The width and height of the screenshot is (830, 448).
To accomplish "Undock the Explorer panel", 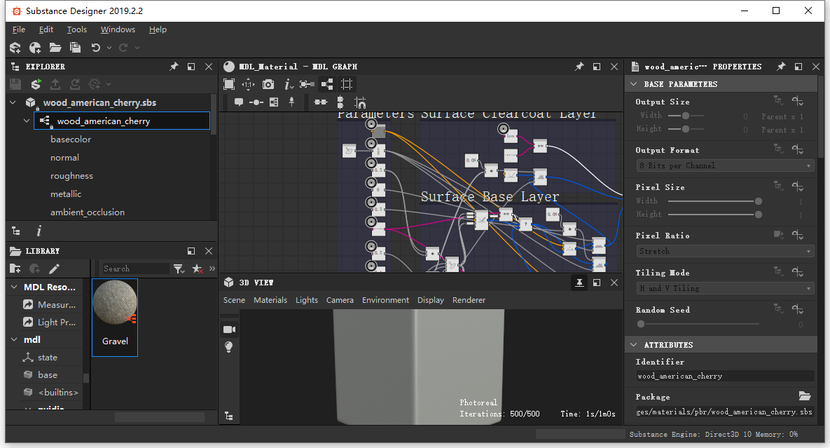I will tap(191, 67).
